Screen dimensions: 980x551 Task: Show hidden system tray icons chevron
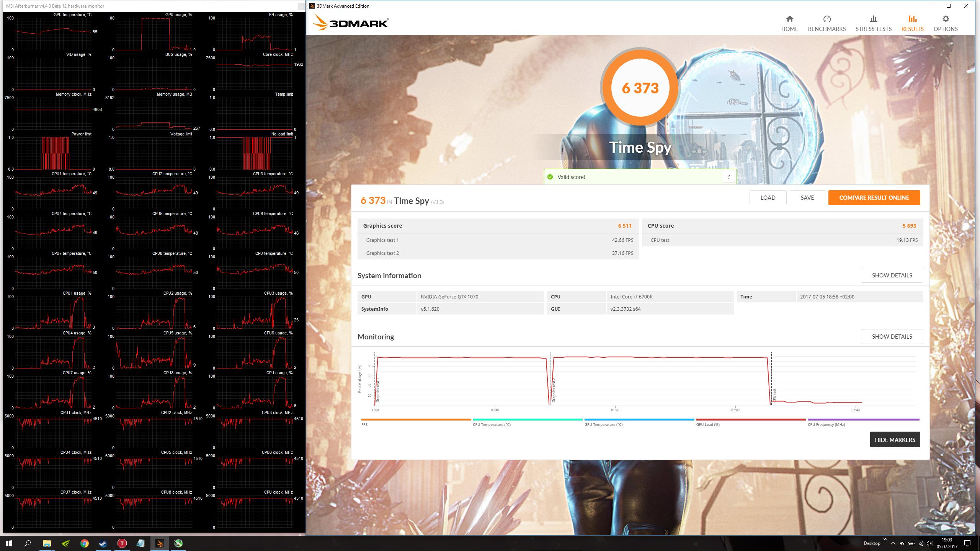[893, 543]
